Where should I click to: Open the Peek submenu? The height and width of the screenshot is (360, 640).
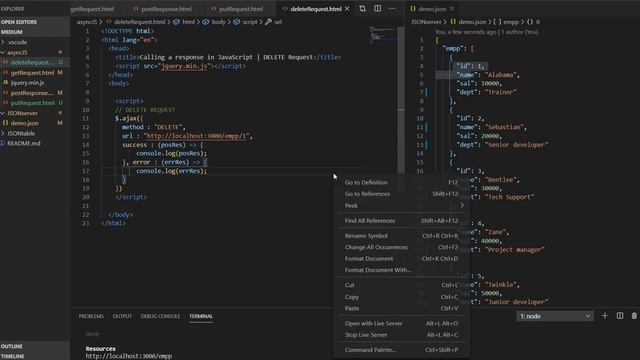pos(402,206)
